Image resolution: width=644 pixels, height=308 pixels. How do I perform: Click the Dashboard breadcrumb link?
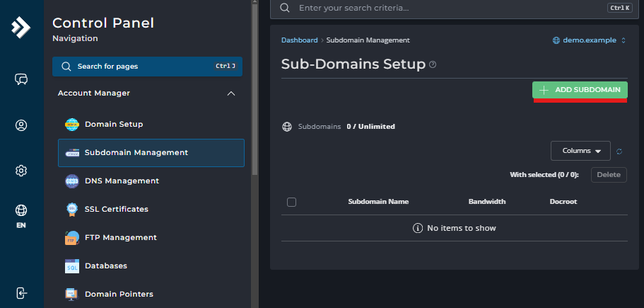tap(299, 40)
